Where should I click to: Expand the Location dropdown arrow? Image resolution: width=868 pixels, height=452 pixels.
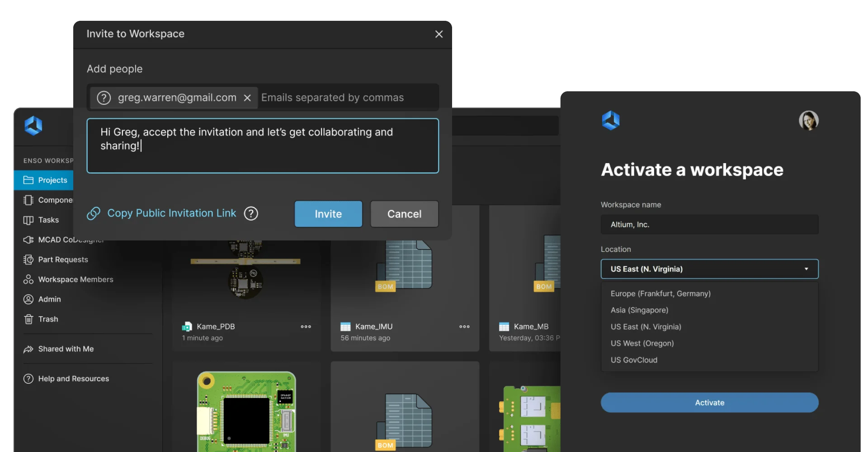pyautogui.click(x=806, y=269)
